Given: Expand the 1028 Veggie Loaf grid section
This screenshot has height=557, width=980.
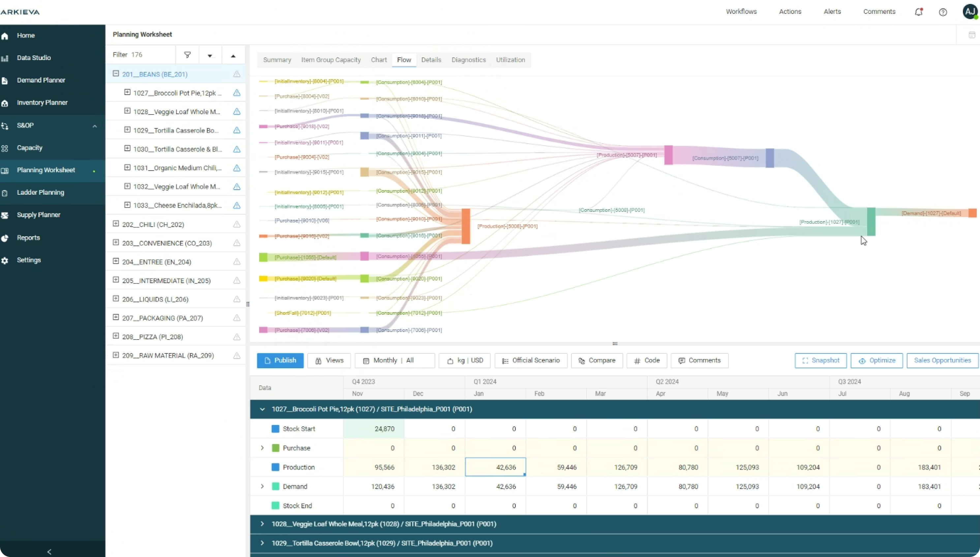Looking at the screenshot, I should coord(262,524).
